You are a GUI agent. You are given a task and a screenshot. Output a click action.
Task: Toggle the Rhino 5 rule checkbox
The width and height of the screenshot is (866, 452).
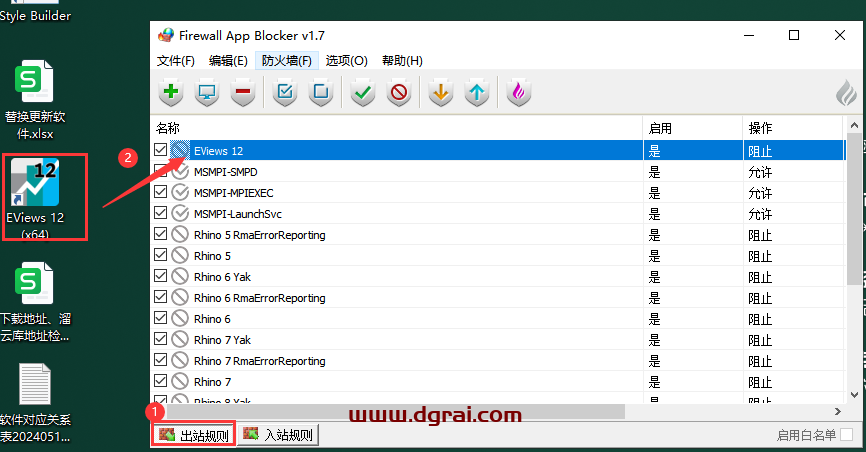tap(161, 255)
